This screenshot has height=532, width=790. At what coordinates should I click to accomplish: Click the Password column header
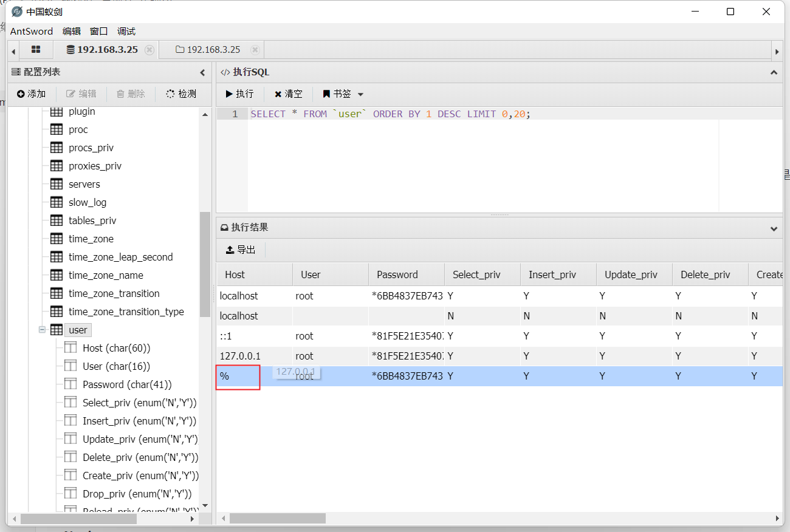pos(397,275)
